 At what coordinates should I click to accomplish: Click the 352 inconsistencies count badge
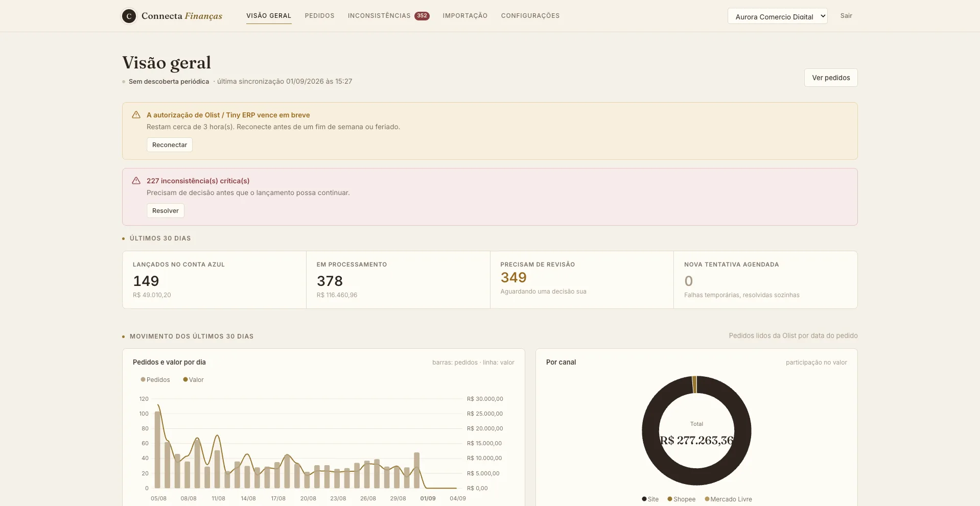(x=422, y=16)
